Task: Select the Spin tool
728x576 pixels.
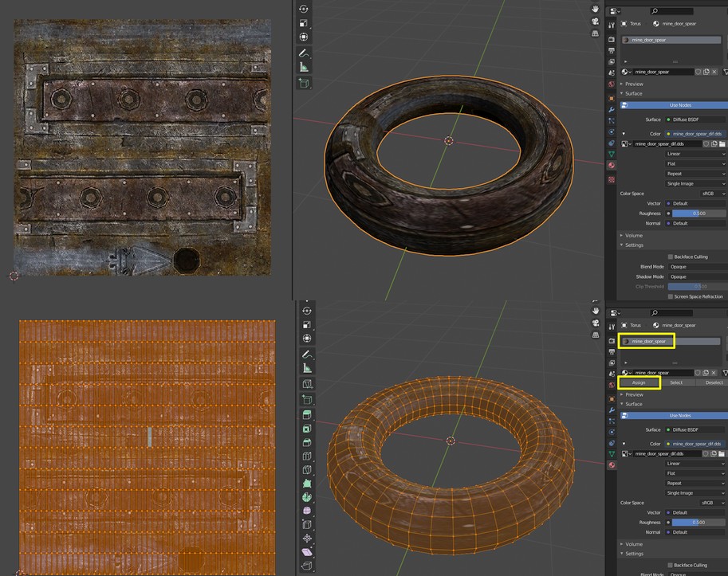Action: pos(307,497)
